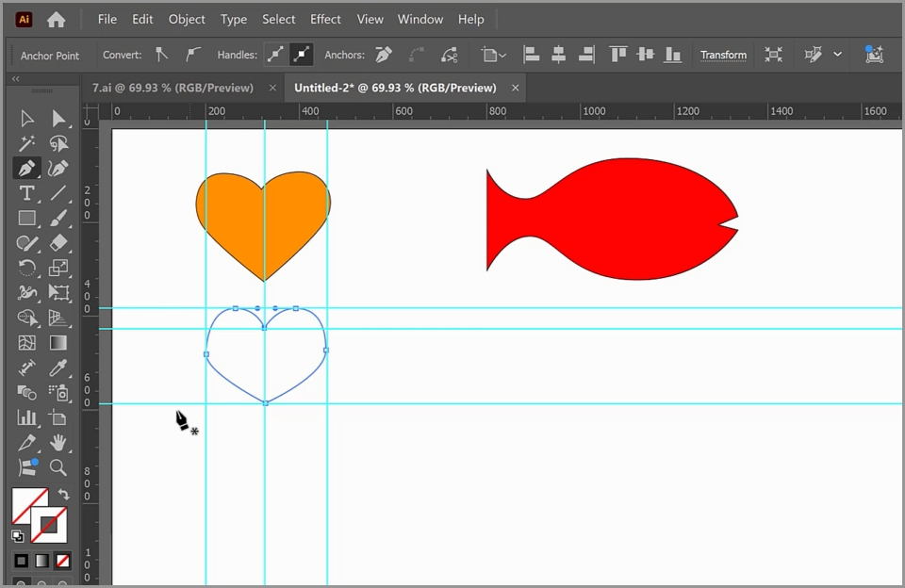Toggle show handles for multiple selected anchors
Image resolution: width=905 pixels, height=588 pixels.
(275, 55)
